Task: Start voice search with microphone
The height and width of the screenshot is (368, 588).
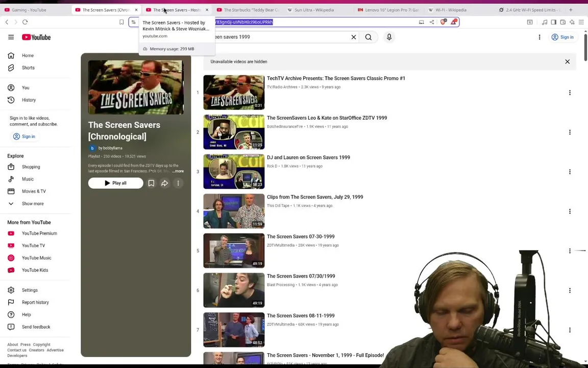Action: (389, 37)
